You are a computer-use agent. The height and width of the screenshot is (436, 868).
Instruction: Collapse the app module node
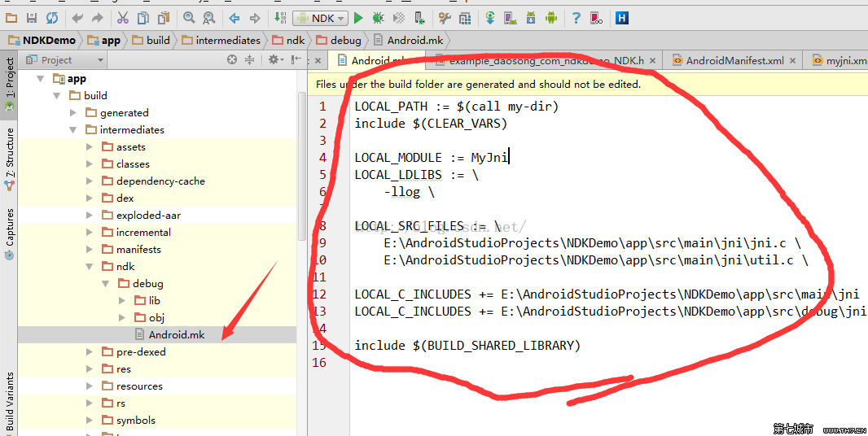click(40, 79)
